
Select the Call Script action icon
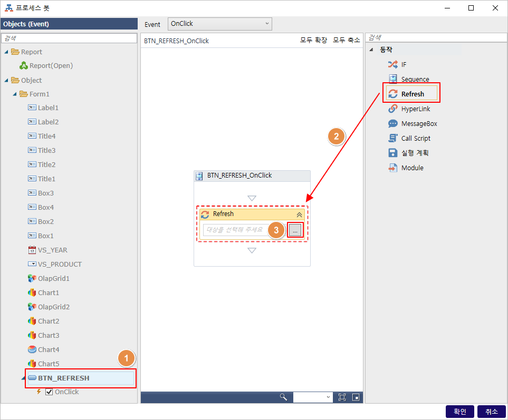coord(392,138)
